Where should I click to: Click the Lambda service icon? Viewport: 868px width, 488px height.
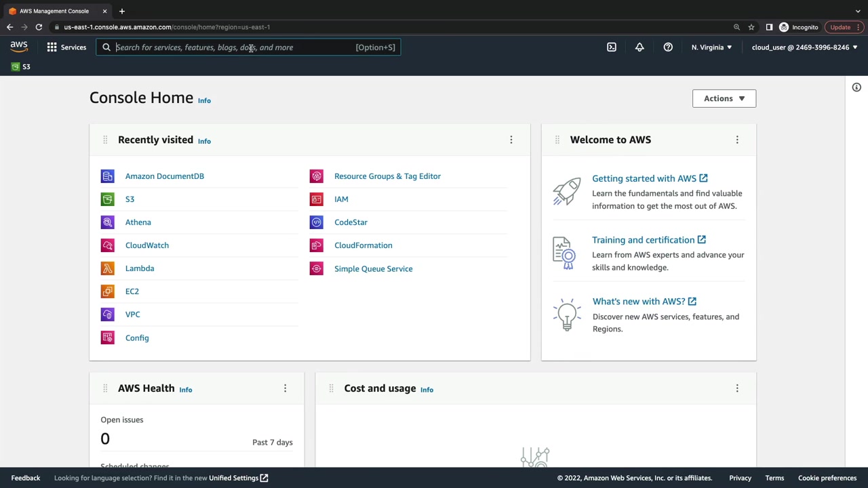point(108,268)
